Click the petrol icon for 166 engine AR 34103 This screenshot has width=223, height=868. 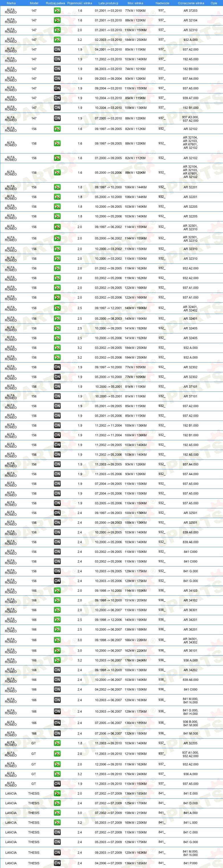tap(57, 591)
